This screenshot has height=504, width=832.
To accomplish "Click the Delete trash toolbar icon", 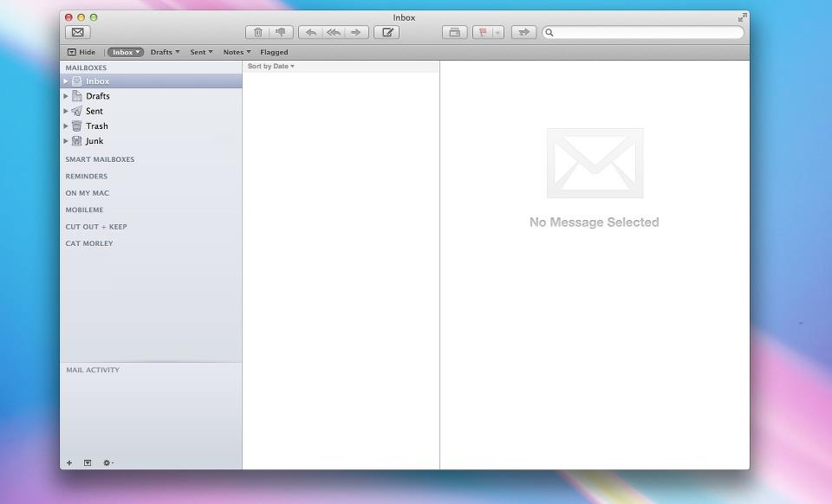I will [258, 32].
